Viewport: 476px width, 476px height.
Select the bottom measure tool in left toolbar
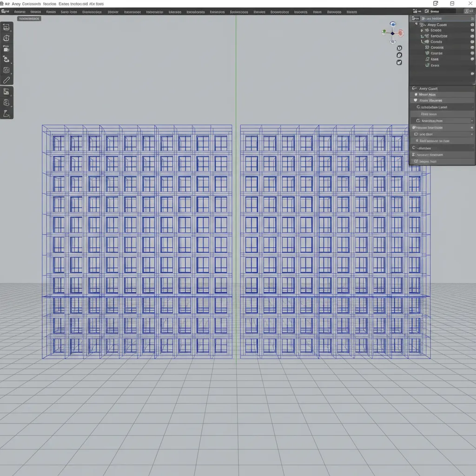(7, 113)
